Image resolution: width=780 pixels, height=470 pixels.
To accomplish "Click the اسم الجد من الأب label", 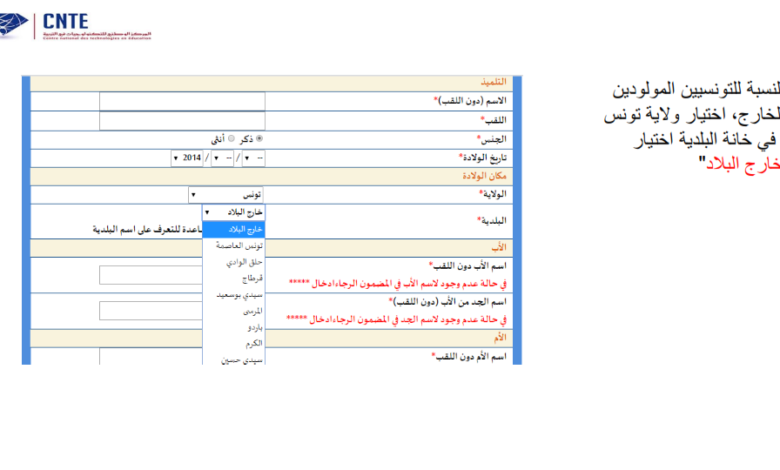I will [x=448, y=302].
